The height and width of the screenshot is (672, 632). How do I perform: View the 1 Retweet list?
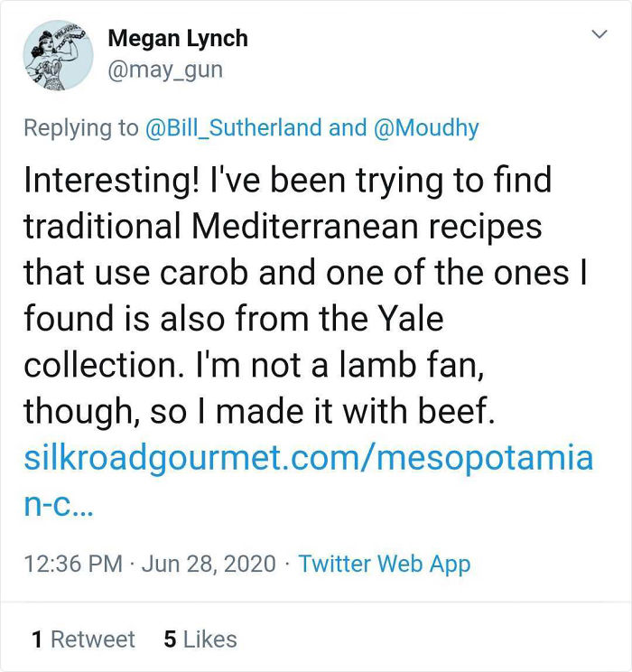point(82,639)
